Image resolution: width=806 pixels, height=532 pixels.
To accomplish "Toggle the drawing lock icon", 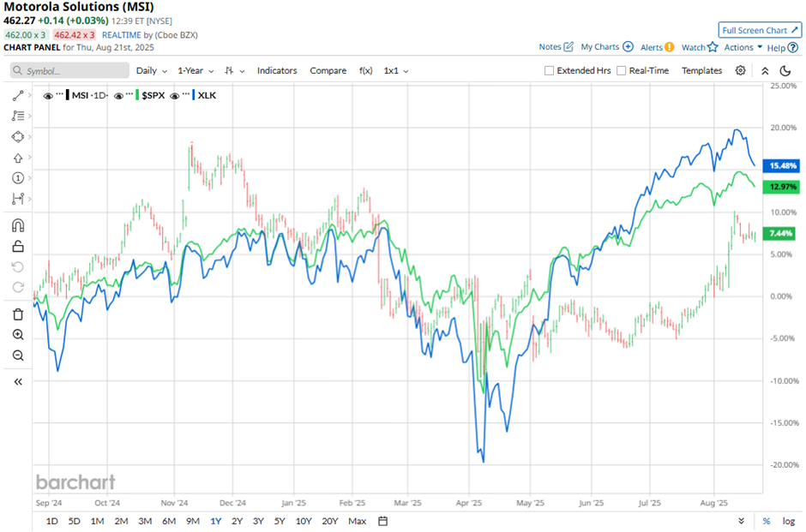I will point(17,247).
